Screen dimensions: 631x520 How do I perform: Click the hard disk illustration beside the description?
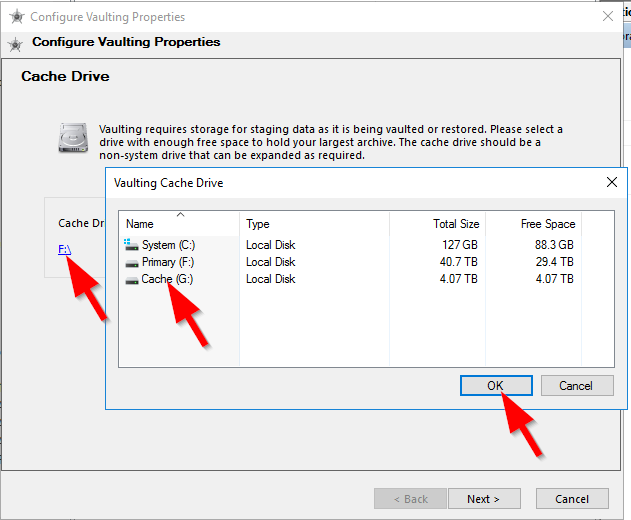click(x=73, y=138)
